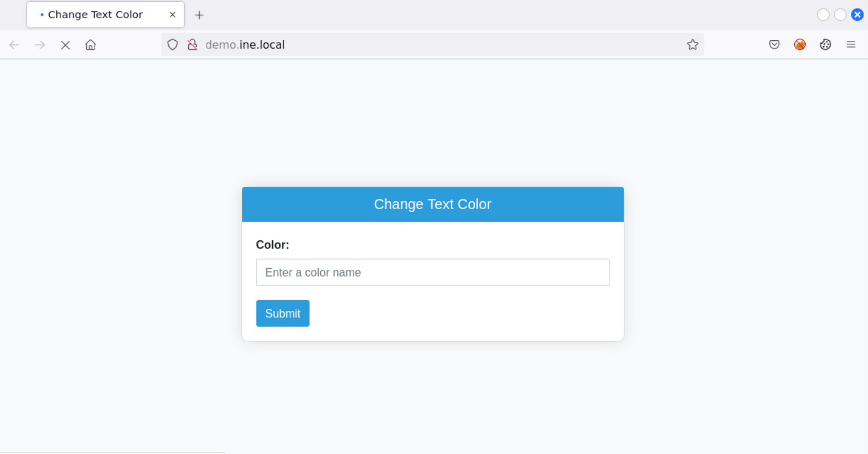Open the cookie editor extension
The width and height of the screenshot is (868, 454).
825,45
